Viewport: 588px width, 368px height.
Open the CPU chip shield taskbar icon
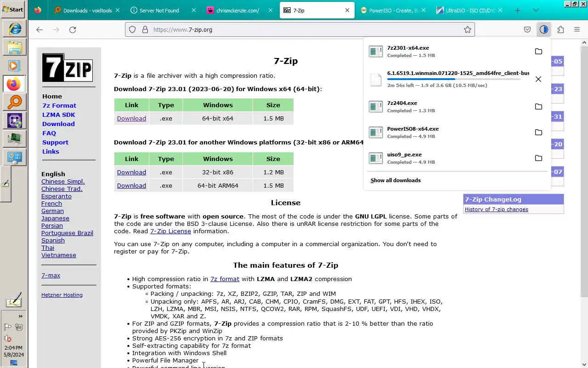[x=14, y=121]
